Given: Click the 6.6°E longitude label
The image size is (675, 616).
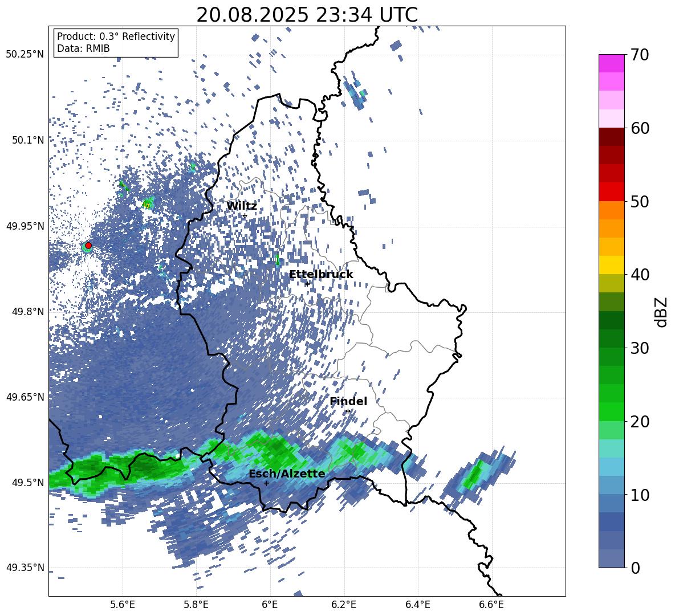Looking at the screenshot, I should pyautogui.click(x=491, y=605).
